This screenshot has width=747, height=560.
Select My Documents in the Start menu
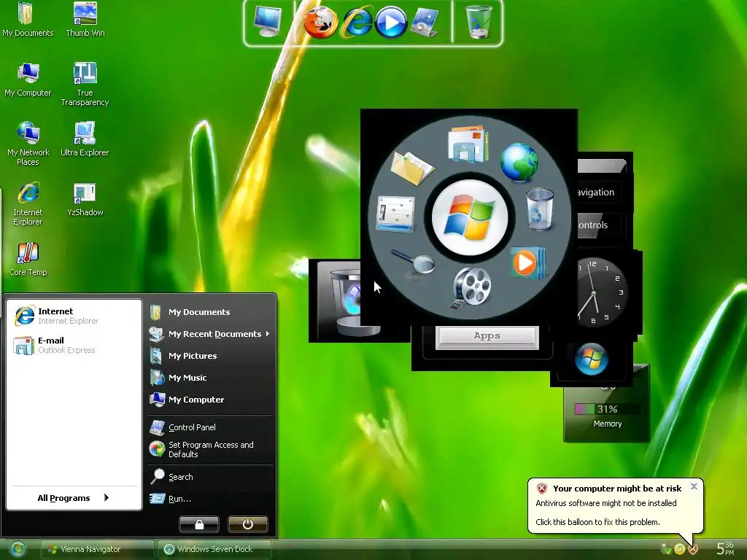pos(210,312)
